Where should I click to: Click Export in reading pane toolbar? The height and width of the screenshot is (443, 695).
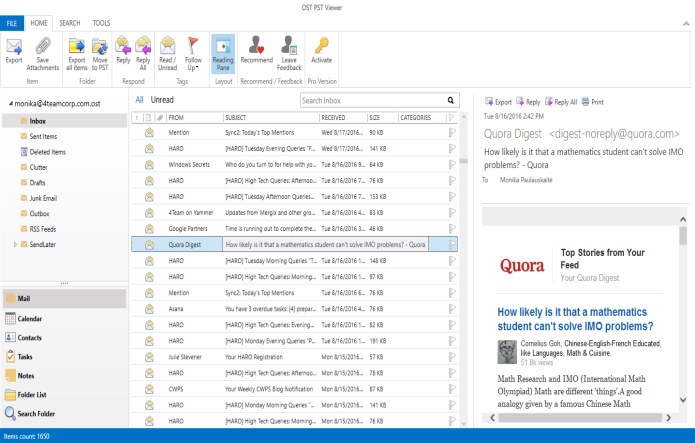(498, 102)
